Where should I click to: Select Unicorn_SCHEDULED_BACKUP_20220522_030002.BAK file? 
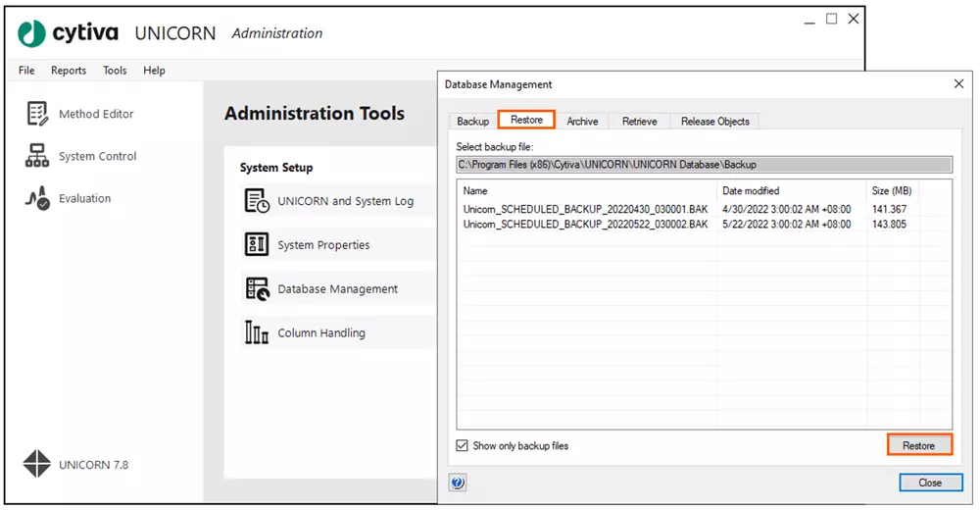(586, 224)
